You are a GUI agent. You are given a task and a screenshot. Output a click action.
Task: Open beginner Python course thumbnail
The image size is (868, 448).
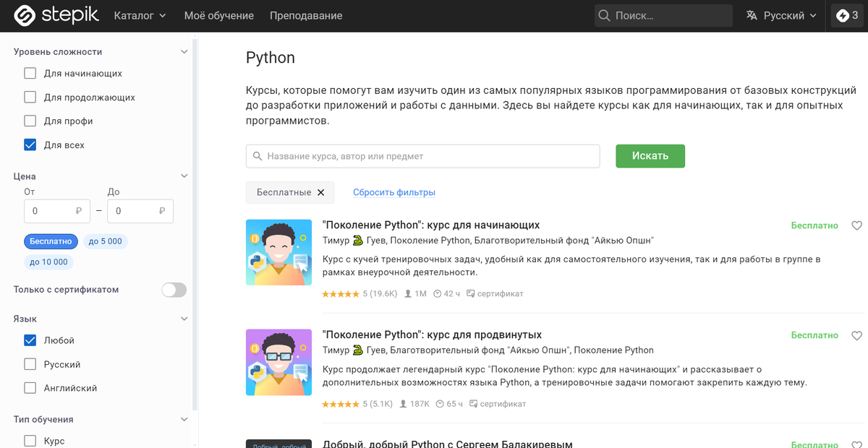[x=278, y=252]
